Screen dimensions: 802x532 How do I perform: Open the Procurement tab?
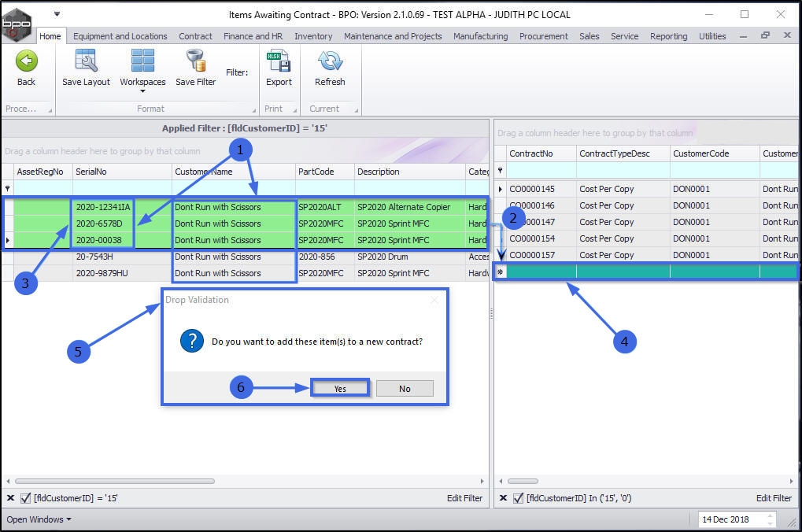pos(544,36)
